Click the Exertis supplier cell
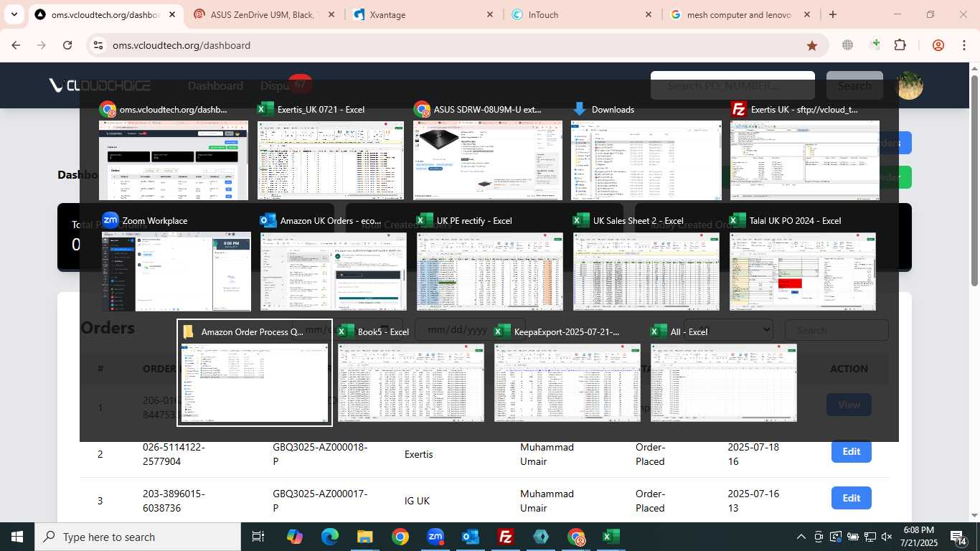Image resolution: width=980 pixels, height=551 pixels. (419, 454)
